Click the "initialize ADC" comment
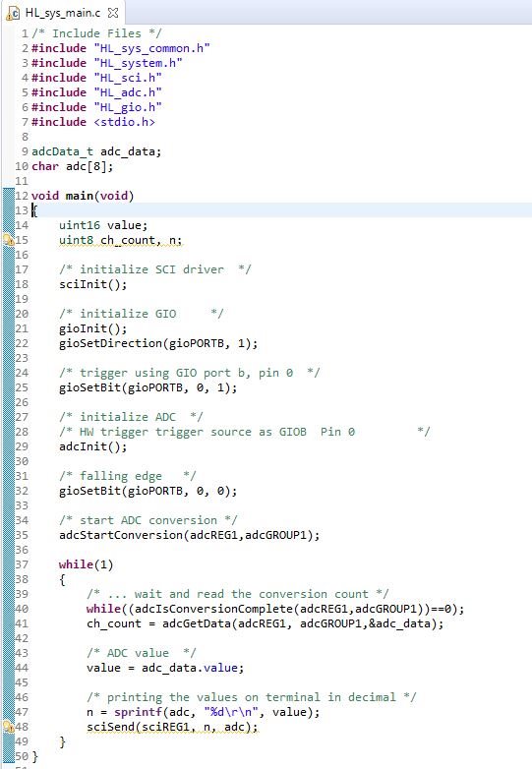This screenshot has width=532, height=769. [131, 417]
